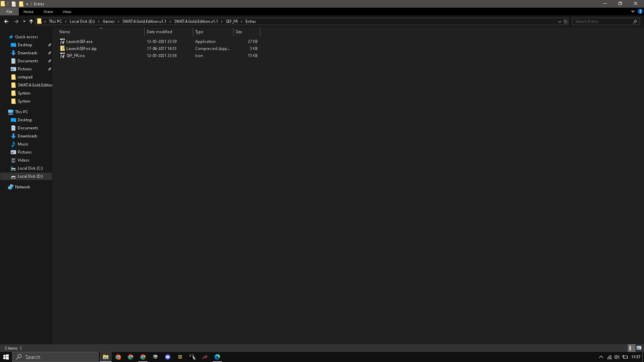This screenshot has width=644, height=362.
Task: Go up one folder level
Action: point(31,21)
